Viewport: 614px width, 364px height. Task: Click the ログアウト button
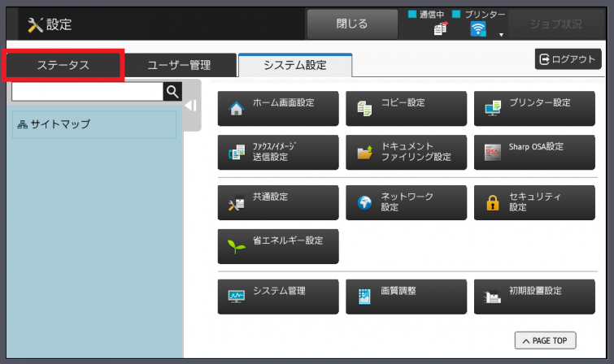(568, 59)
